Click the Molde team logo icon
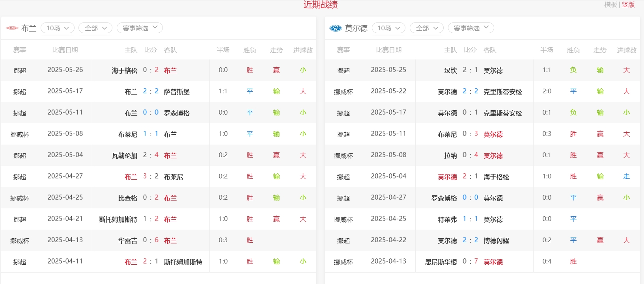The image size is (644, 284). tap(336, 28)
